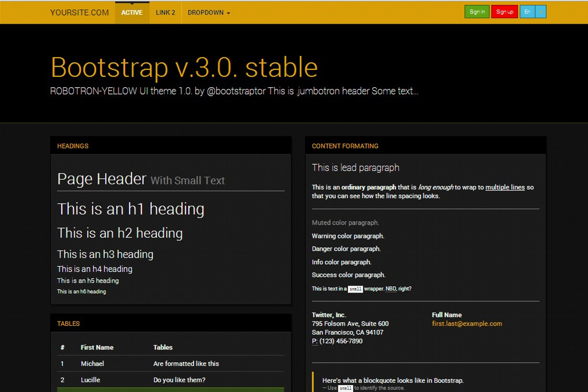Select the En language toggle

point(527,11)
